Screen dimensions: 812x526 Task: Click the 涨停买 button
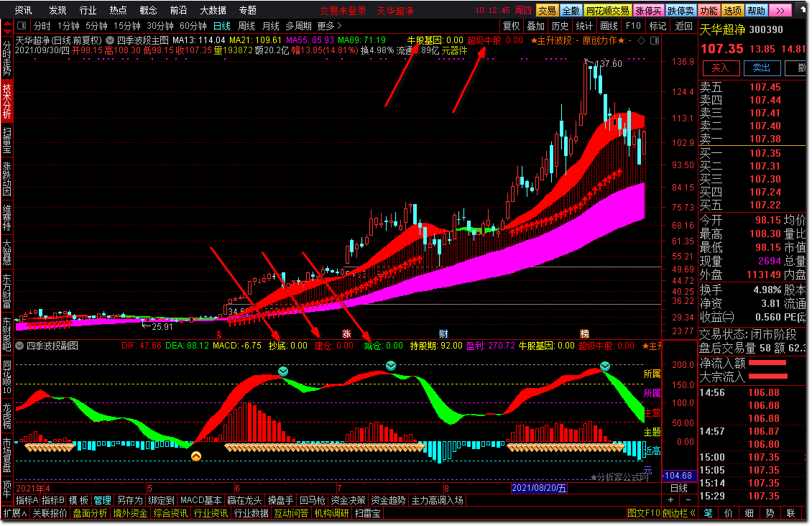pyautogui.click(x=648, y=10)
